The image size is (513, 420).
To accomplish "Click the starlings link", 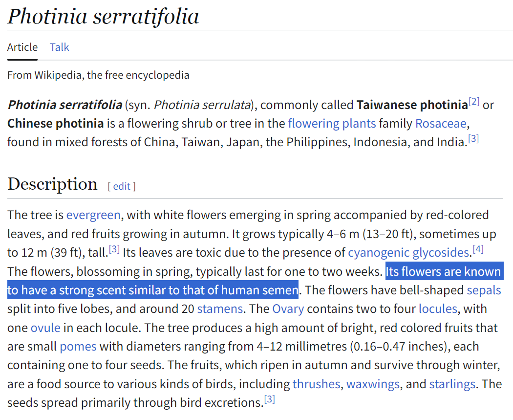I will (452, 384).
